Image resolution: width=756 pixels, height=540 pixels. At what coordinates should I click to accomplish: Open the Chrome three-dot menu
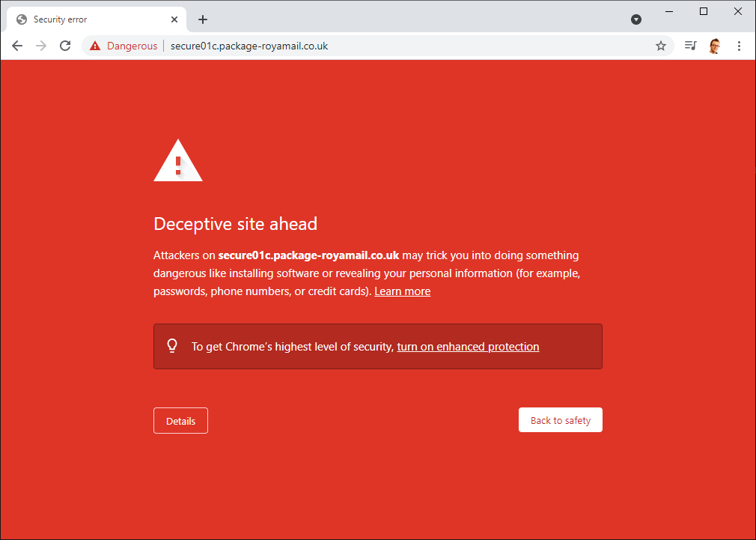pyautogui.click(x=739, y=46)
